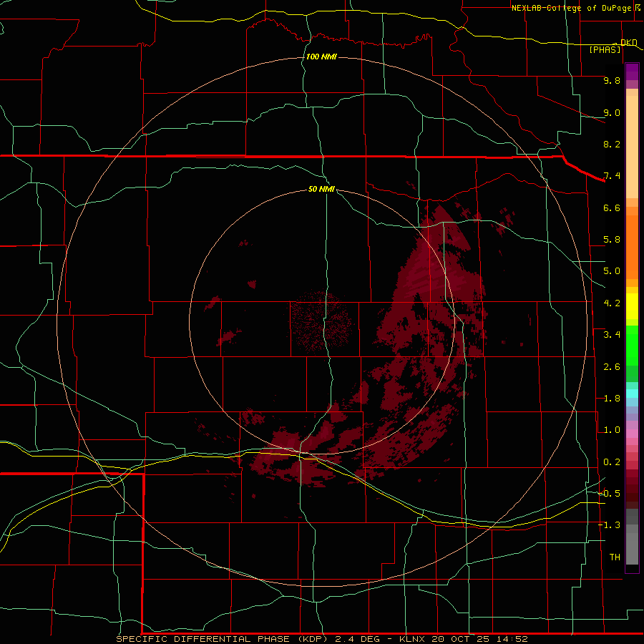
Task: Click the 9.8 value on the color scale
Action: 612,80
